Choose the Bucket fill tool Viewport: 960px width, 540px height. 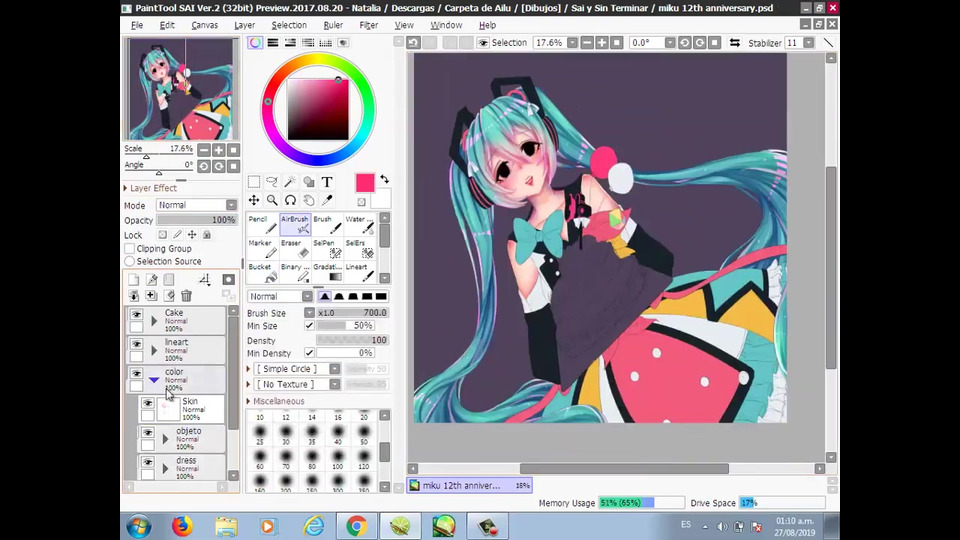263,272
